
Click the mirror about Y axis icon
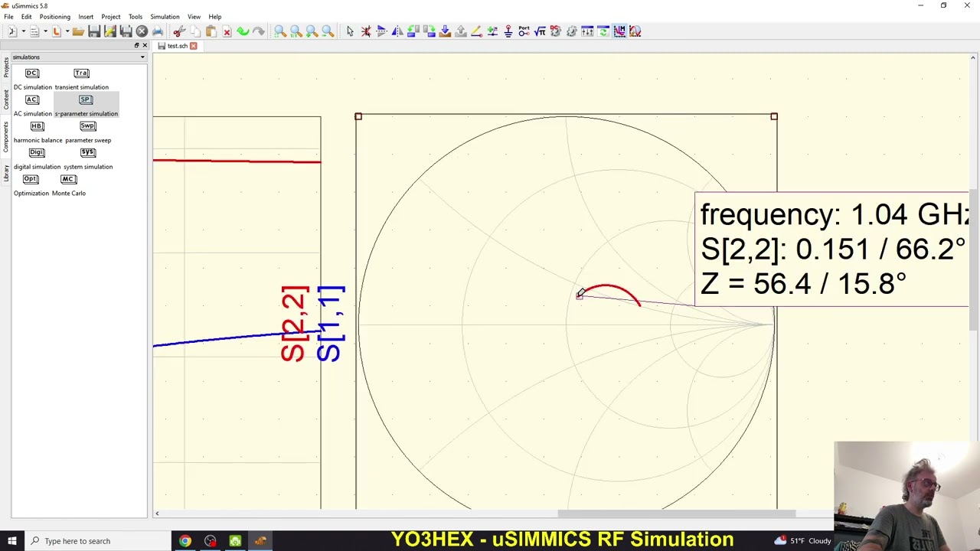(x=397, y=31)
